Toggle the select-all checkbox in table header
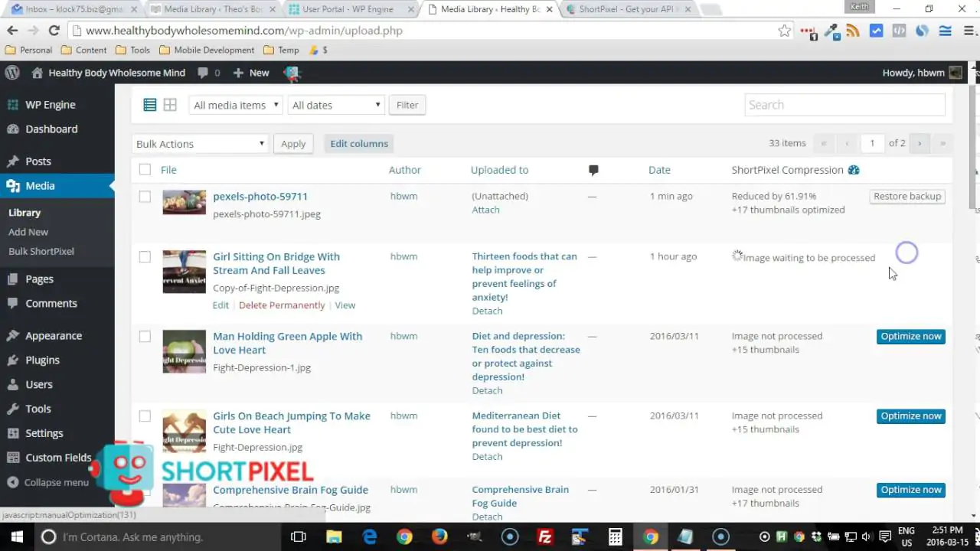 145,170
